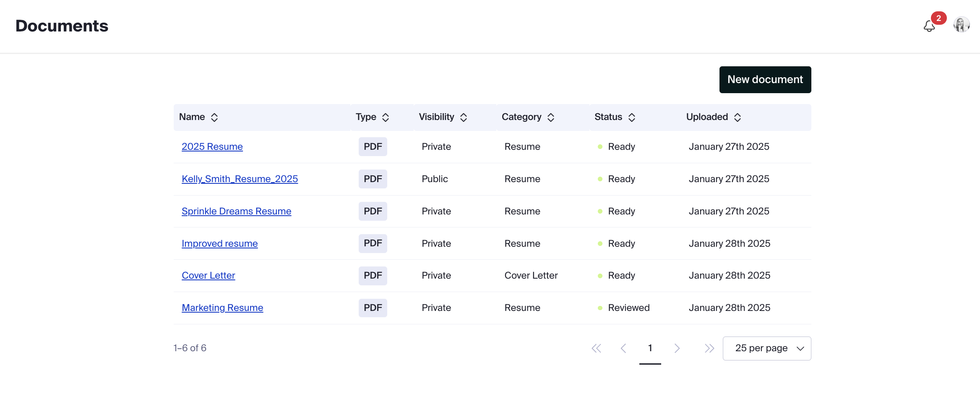This screenshot has height=402, width=980.
Task: Click Ready status in Improved resume row
Action: [x=622, y=244]
